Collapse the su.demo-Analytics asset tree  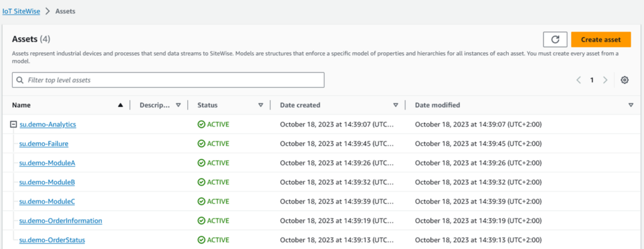click(x=14, y=124)
